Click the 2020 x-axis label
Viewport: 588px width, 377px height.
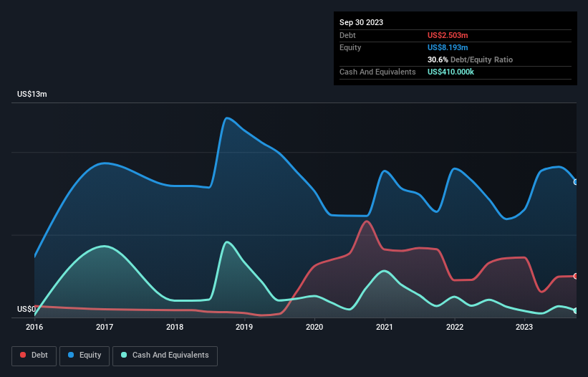[x=314, y=327]
